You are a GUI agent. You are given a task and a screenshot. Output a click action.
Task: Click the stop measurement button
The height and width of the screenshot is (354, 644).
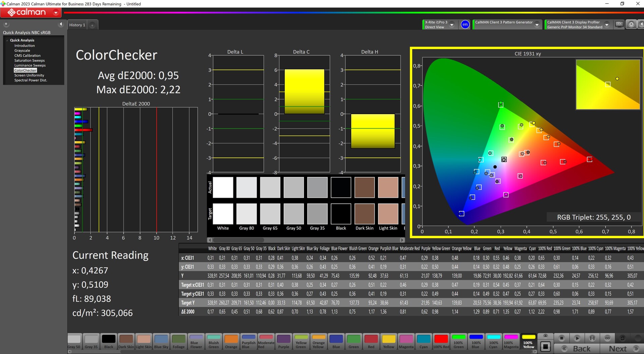561,338
